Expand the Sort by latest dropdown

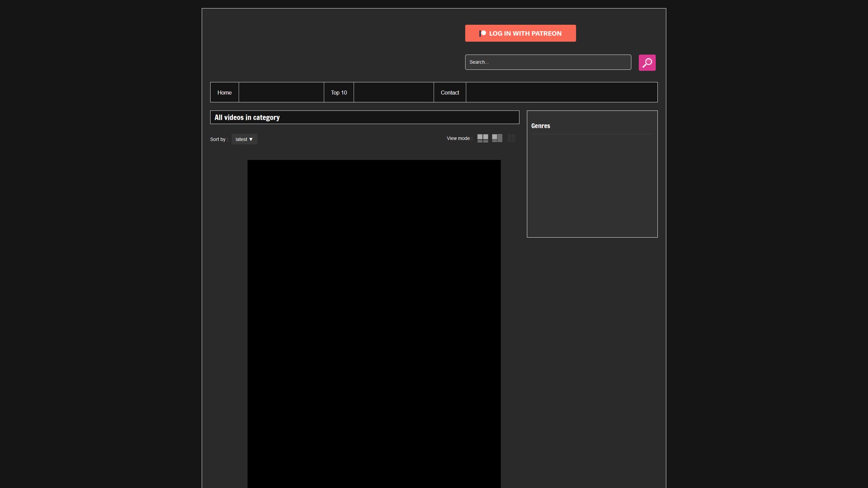pyautogui.click(x=244, y=139)
